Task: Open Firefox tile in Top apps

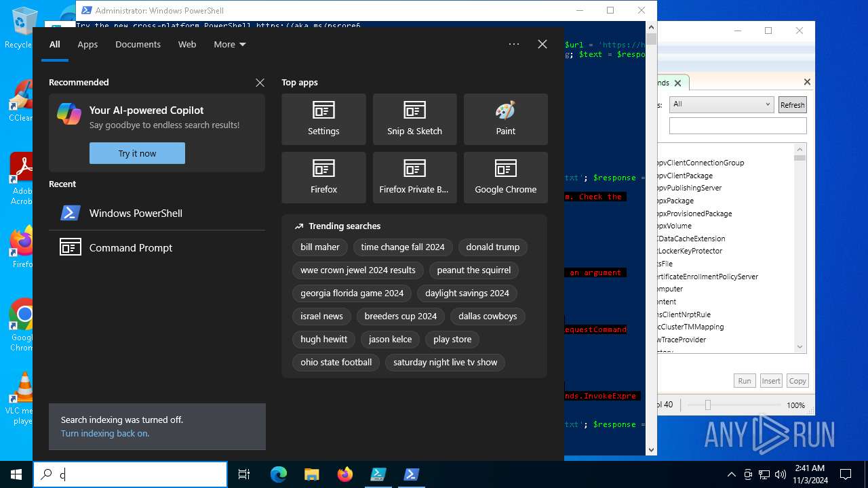Action: coord(323,178)
